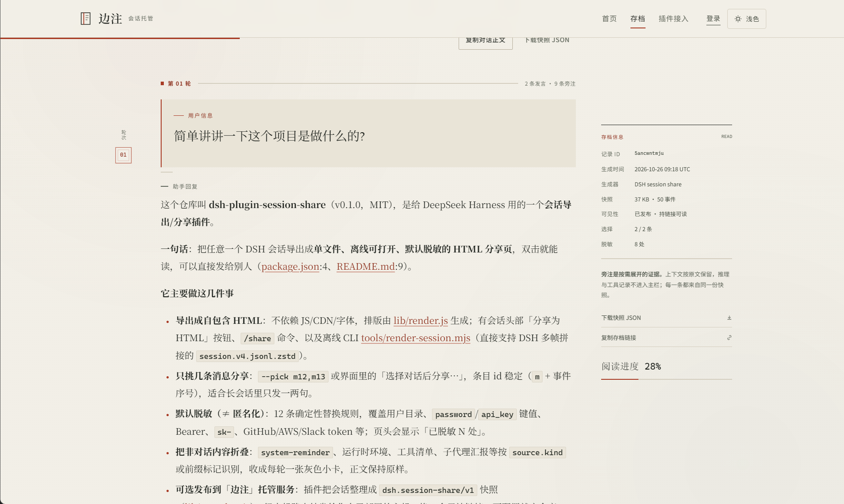Click the 复制对话正文 button

(485, 41)
